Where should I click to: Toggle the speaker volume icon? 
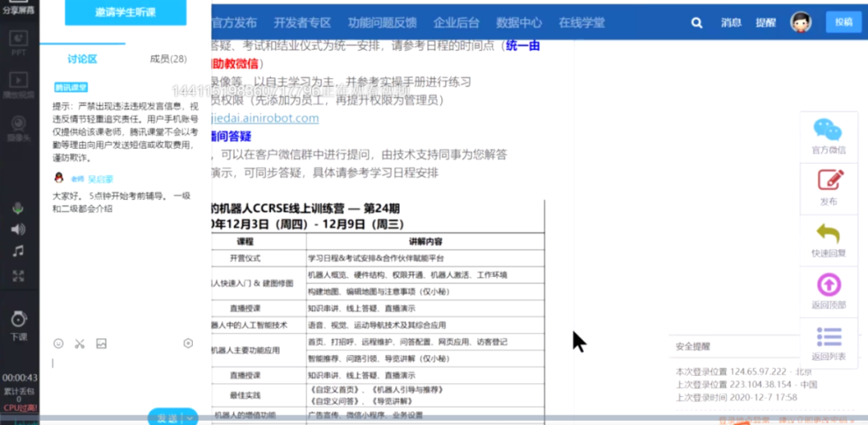pos(18,229)
